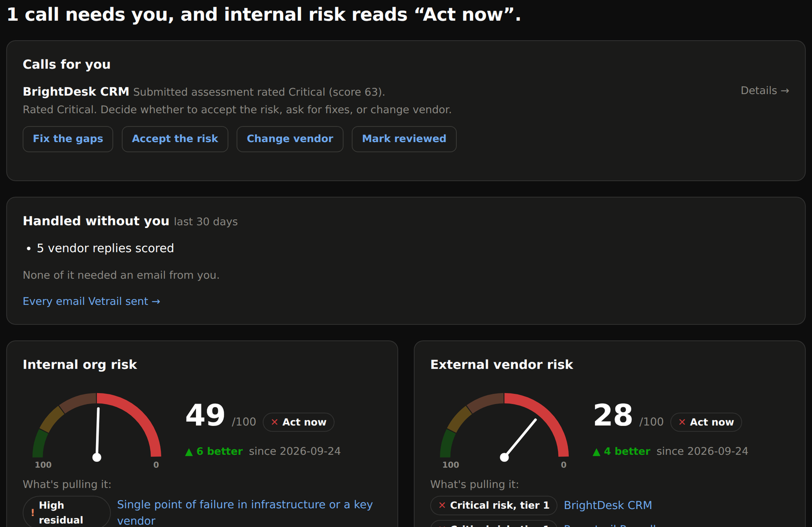
Task: Mark the BrightDesk CRM call as reviewed
Action: point(404,139)
